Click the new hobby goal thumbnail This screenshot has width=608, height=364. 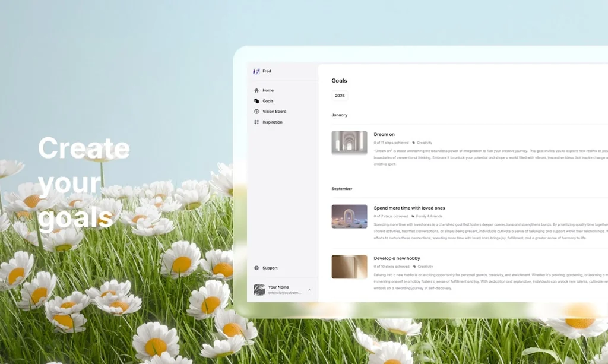tap(349, 267)
